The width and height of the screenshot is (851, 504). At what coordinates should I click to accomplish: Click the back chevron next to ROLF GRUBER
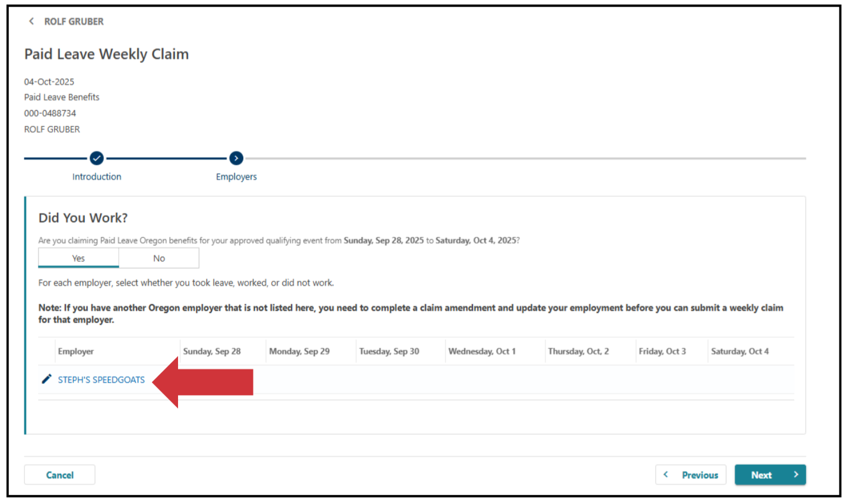[31, 21]
